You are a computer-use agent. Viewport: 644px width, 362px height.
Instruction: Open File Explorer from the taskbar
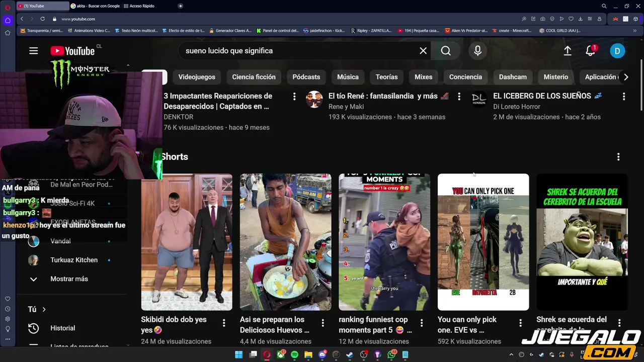(308, 354)
